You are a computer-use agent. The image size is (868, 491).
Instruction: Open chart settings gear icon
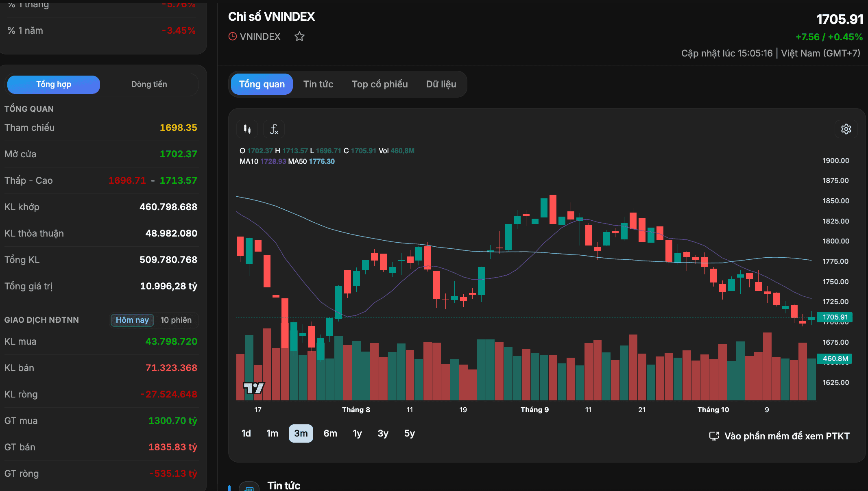pyautogui.click(x=846, y=129)
